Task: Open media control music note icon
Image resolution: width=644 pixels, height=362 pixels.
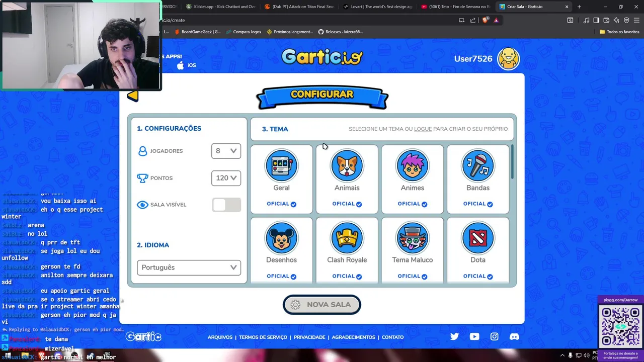Action: (x=586, y=20)
